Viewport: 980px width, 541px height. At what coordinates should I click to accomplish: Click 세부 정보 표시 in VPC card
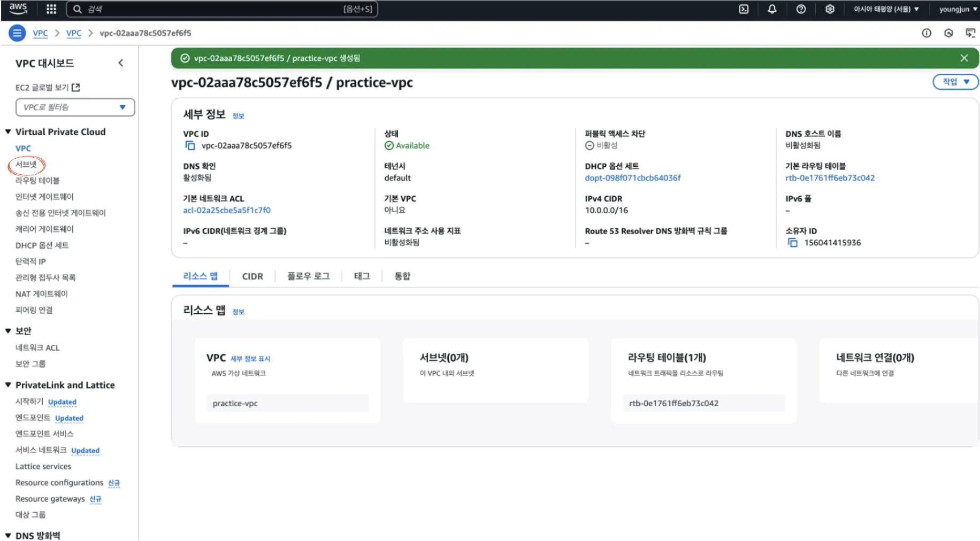pyautogui.click(x=250, y=359)
